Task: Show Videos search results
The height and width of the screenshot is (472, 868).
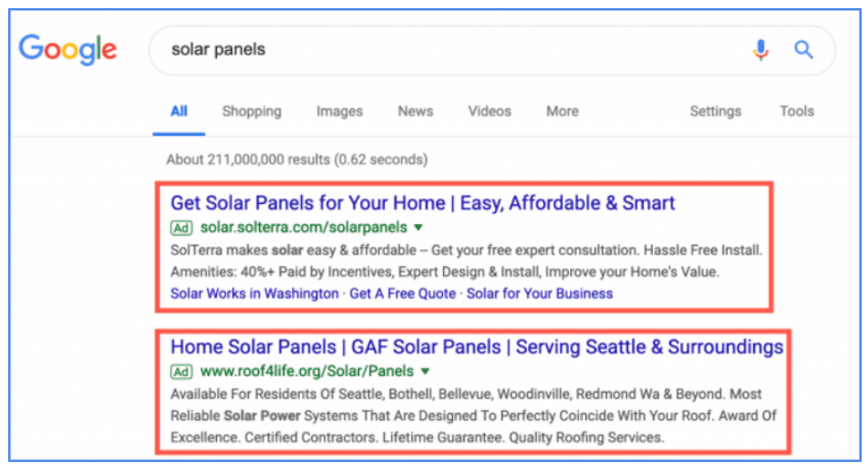Action: [490, 111]
